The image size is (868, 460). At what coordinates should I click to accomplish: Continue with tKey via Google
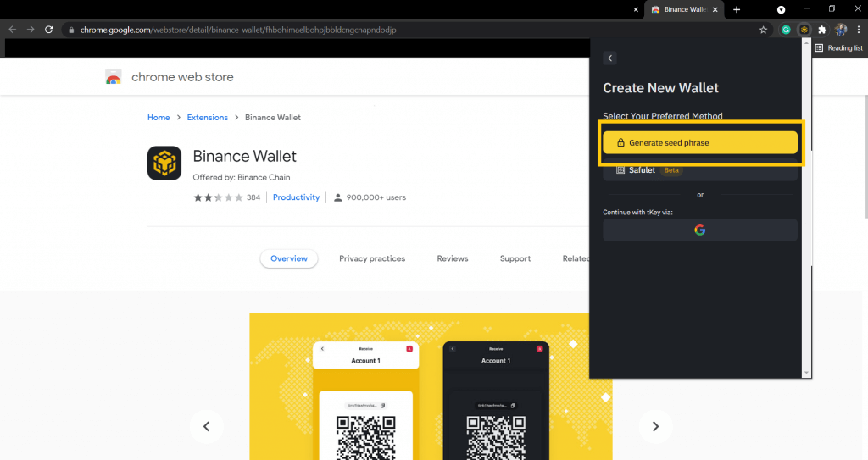point(699,230)
